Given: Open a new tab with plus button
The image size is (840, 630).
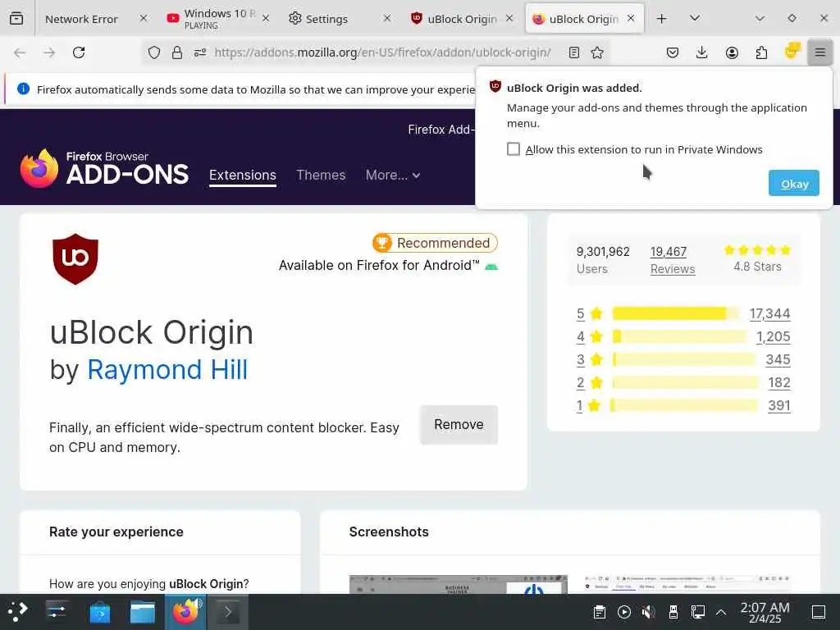Looking at the screenshot, I should point(662,19).
